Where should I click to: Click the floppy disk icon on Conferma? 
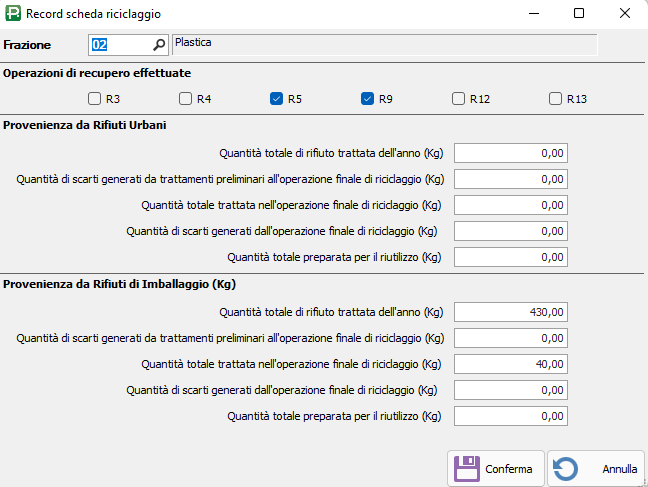point(467,468)
